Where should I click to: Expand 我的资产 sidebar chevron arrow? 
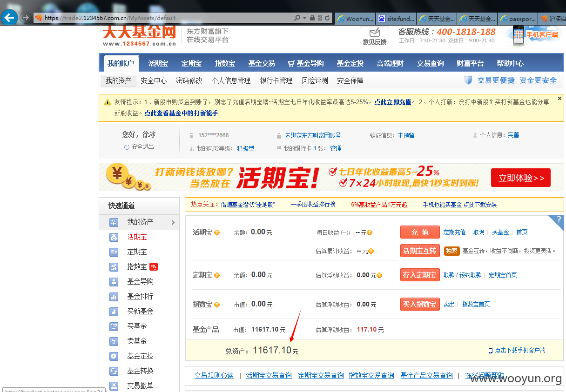click(173, 222)
